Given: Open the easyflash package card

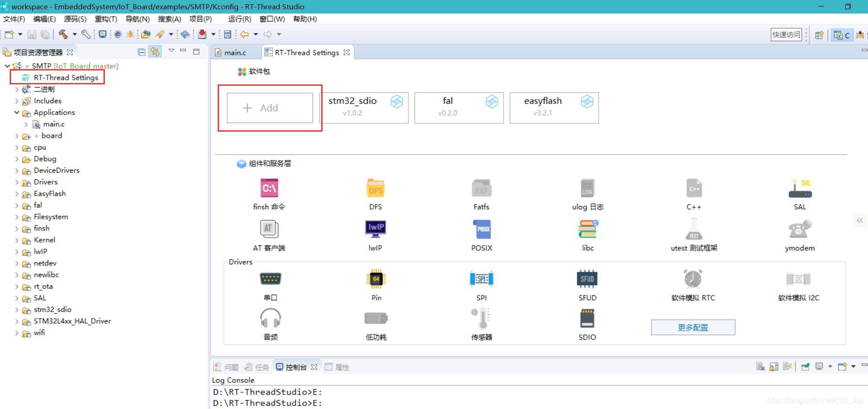Looking at the screenshot, I should pyautogui.click(x=554, y=108).
